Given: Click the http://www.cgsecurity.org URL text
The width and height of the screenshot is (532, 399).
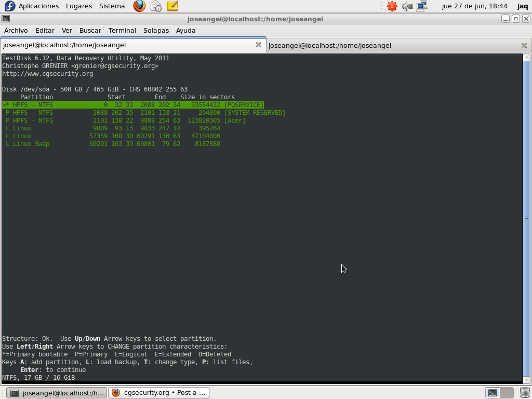Looking at the screenshot, I should tap(47, 74).
